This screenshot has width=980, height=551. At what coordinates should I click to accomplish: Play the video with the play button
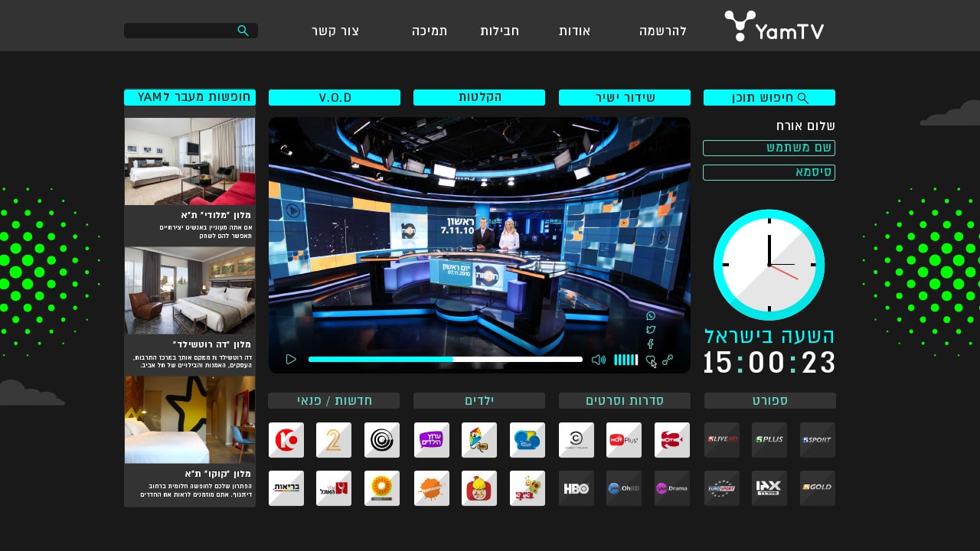(x=291, y=359)
